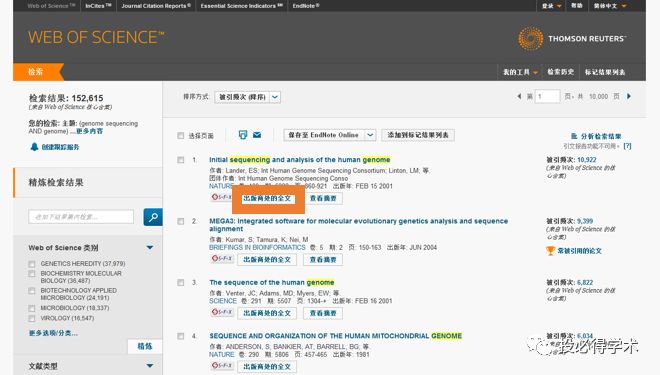Collapse Web of Science categories section

point(150,247)
